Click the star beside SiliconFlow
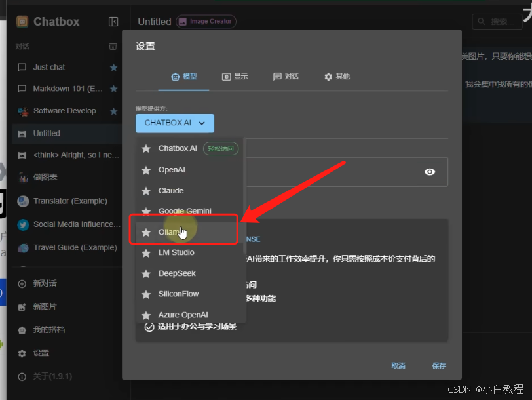532x400 pixels. pyautogui.click(x=146, y=294)
